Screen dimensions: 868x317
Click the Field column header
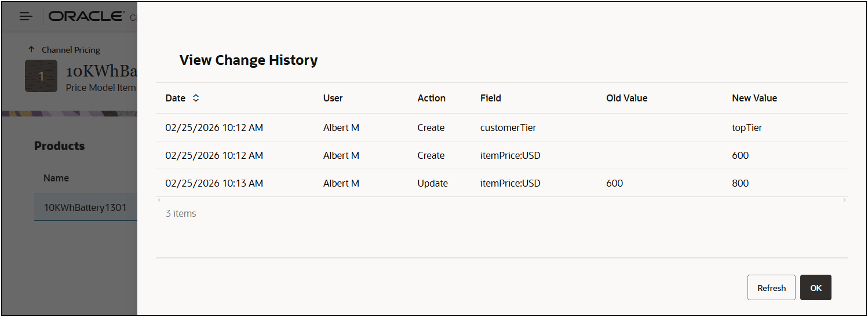490,99
